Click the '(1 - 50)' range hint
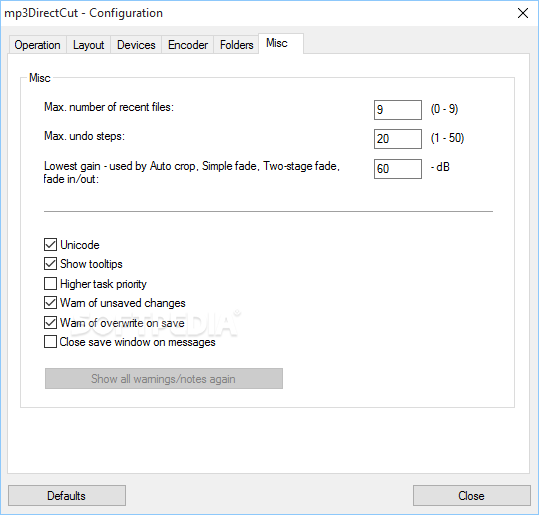The width and height of the screenshot is (539, 515). coord(448,138)
